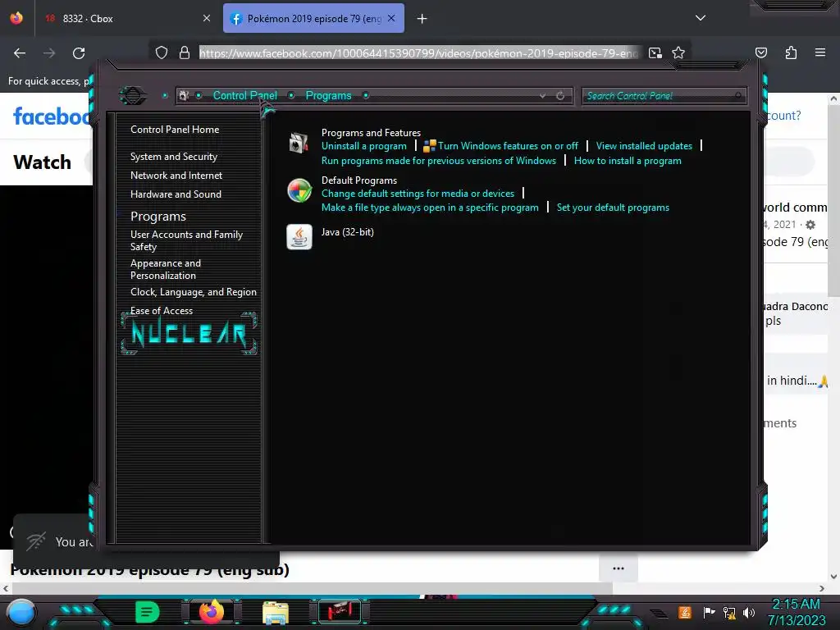Screen dimensions: 840x630
Task: Click the Programs and Features heading
Action: (x=371, y=132)
